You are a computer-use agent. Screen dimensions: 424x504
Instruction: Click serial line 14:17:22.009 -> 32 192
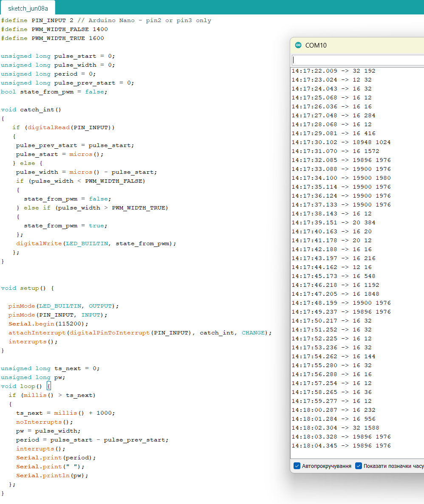(334, 71)
